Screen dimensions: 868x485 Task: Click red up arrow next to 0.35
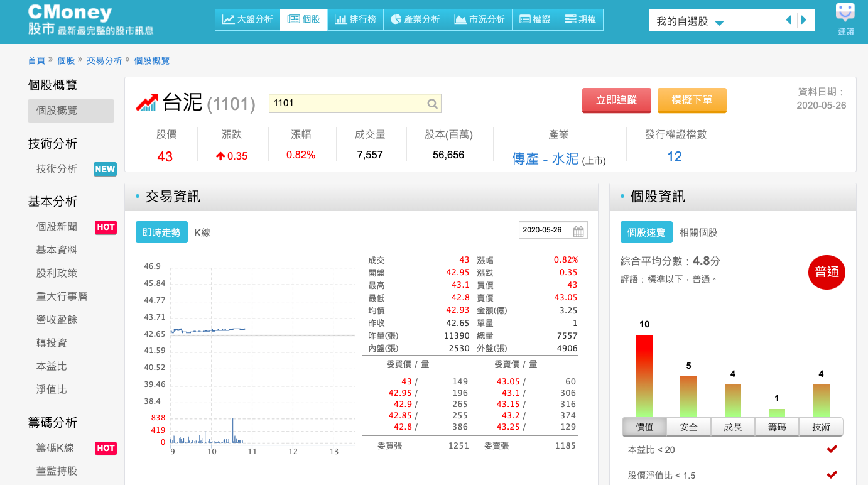pos(220,156)
